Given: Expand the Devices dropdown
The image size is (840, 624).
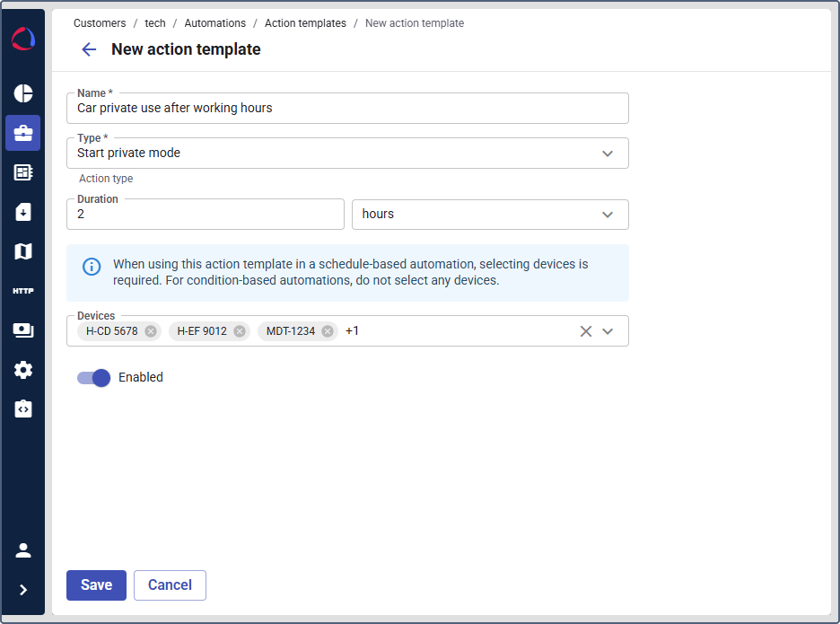Looking at the screenshot, I should [x=608, y=330].
